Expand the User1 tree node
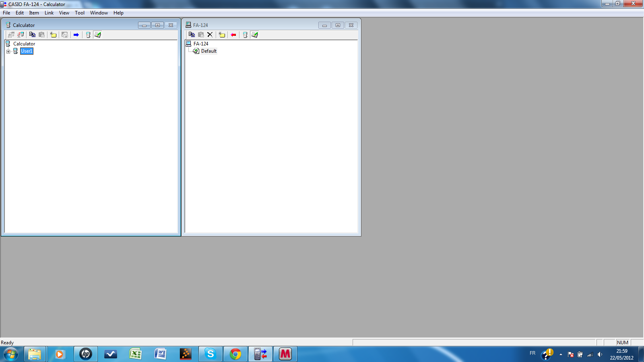This screenshot has height=362, width=644. [x=8, y=51]
